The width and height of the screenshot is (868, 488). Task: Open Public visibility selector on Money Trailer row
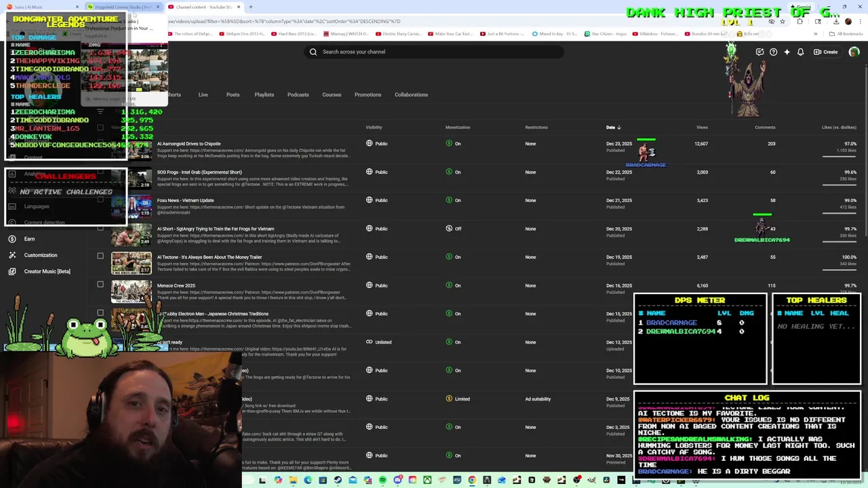tap(377, 257)
